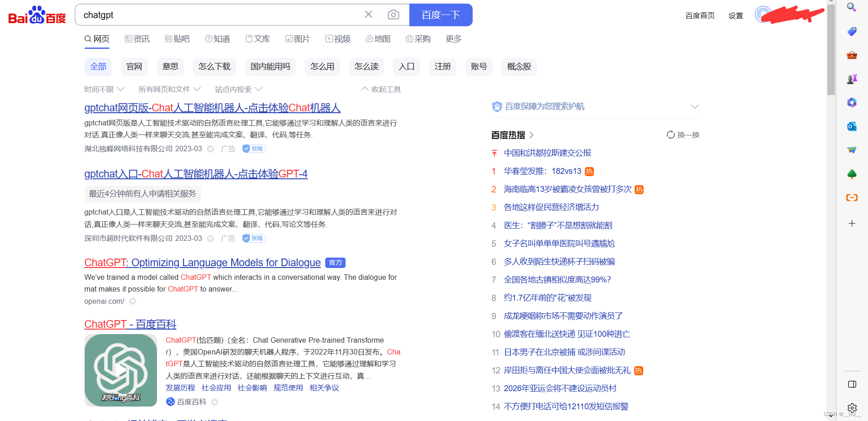Open the Tools sidebar icon
The height and width of the screenshot is (421, 868).
(852, 55)
